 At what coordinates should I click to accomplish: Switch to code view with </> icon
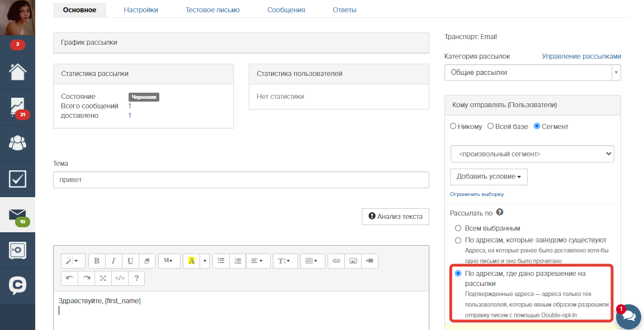pos(120,278)
